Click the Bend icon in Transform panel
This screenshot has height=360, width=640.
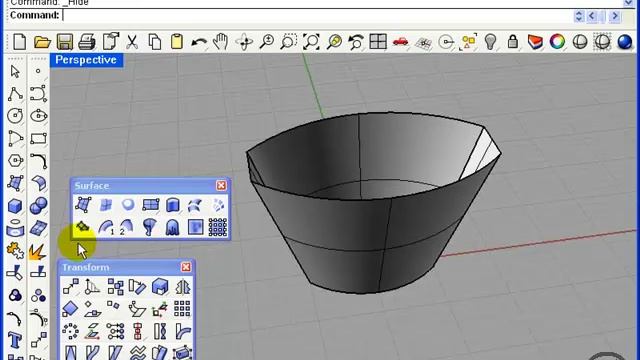[182, 331]
